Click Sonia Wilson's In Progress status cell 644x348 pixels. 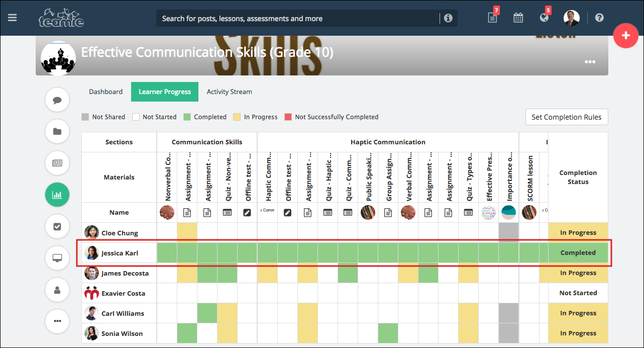click(x=578, y=333)
